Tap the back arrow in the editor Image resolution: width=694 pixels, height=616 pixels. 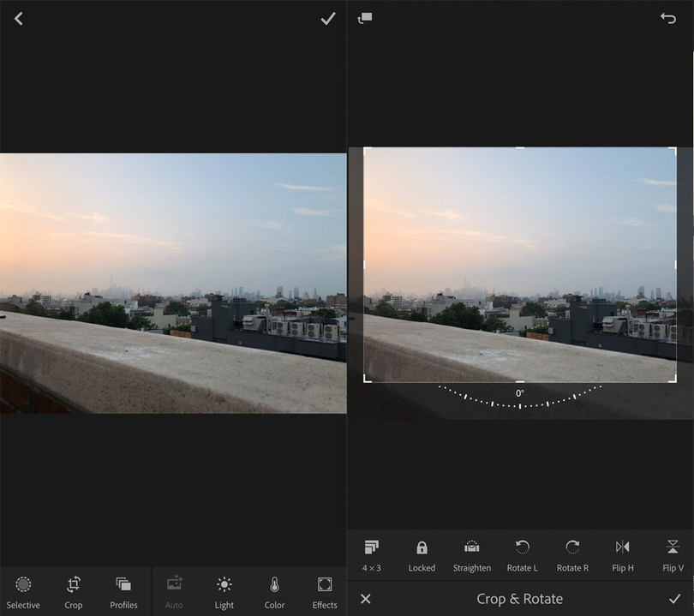point(18,19)
